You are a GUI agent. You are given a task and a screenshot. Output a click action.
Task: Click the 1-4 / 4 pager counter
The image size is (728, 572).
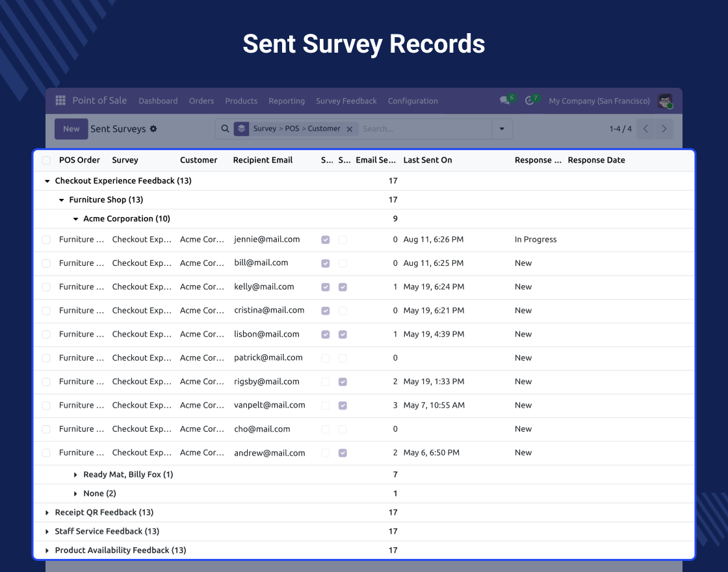click(x=620, y=129)
